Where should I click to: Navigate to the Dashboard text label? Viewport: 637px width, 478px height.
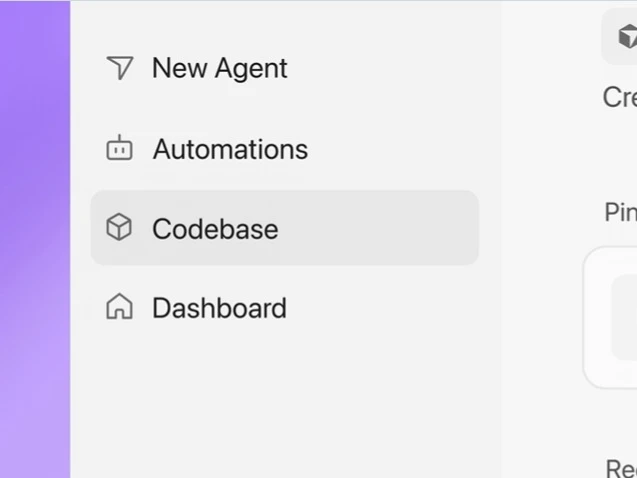tap(219, 308)
